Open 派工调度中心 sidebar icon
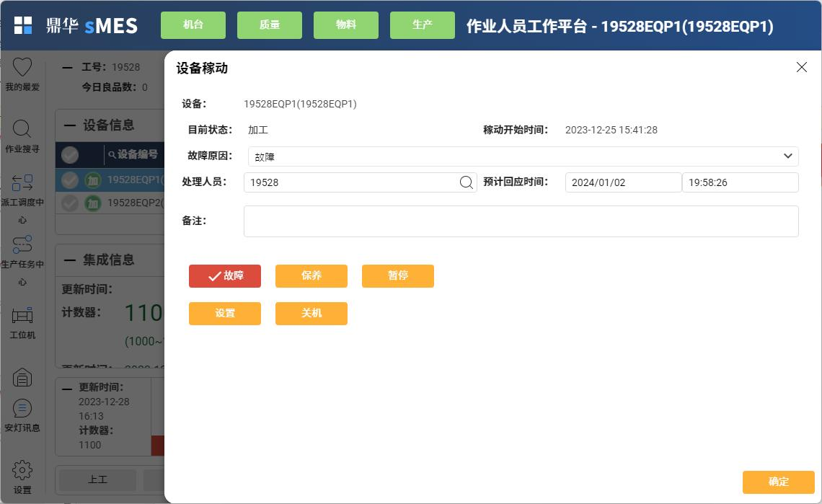 pyautogui.click(x=22, y=182)
